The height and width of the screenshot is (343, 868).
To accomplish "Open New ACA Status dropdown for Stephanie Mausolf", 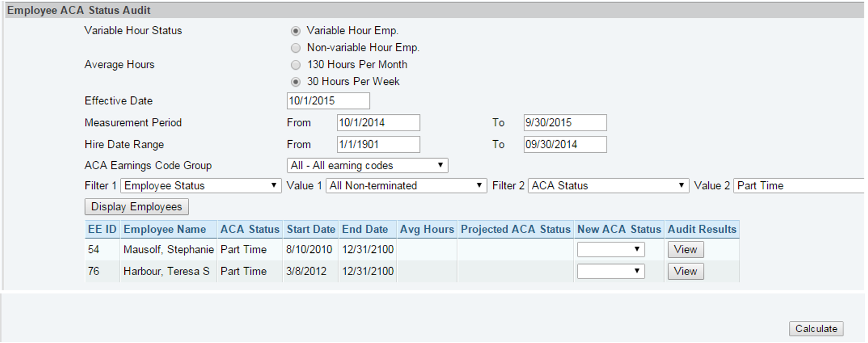I will coord(610,249).
